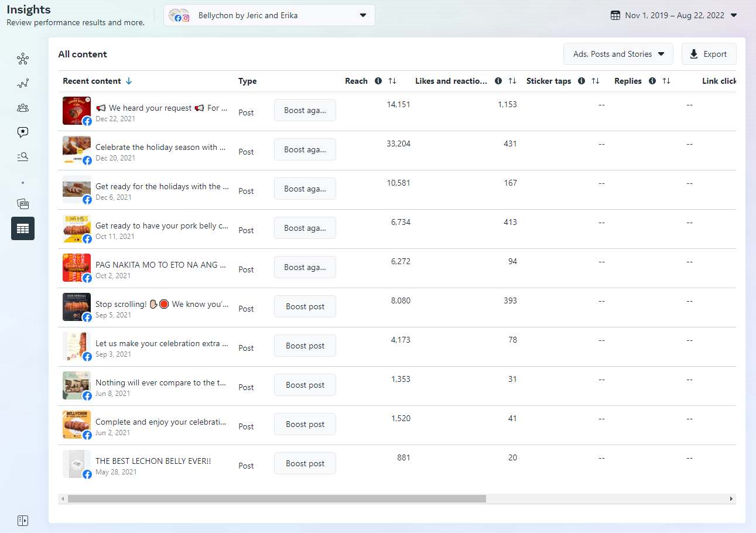Screen dimensions: 756x533
Task: Open 'Nothing will ever compare' post
Action: click(x=161, y=382)
